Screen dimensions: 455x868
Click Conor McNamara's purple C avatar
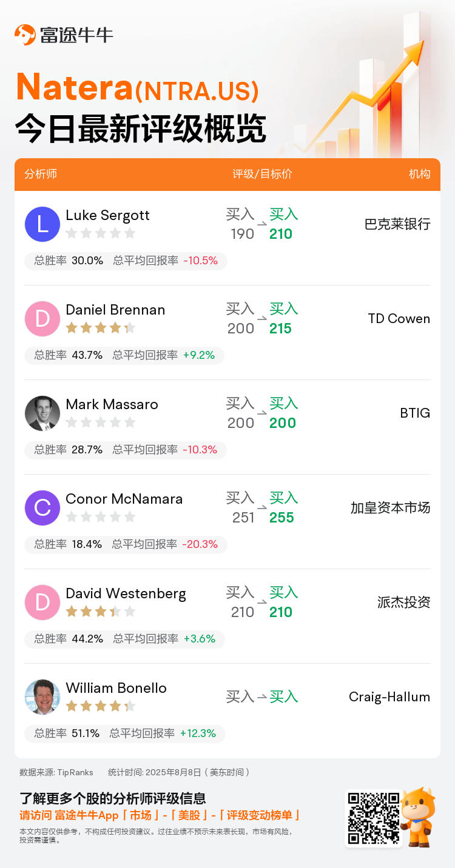tap(42, 508)
